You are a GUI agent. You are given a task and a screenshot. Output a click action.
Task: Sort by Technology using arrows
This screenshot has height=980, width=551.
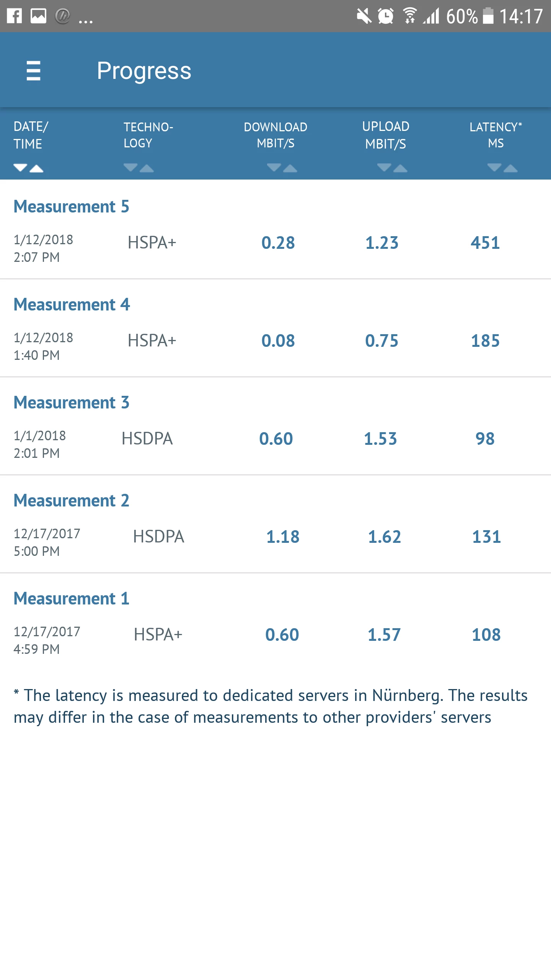click(x=139, y=168)
